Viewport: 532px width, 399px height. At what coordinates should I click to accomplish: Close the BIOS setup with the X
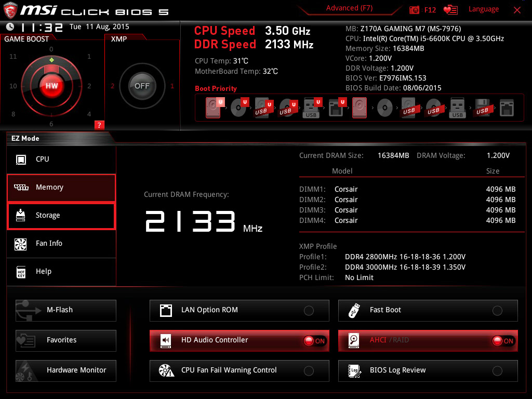coord(517,10)
